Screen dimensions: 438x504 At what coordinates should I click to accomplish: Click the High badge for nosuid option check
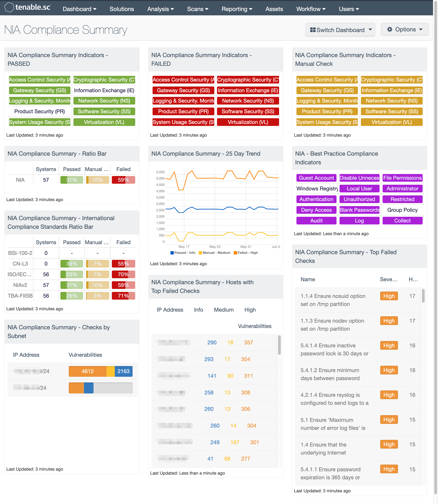point(389,296)
